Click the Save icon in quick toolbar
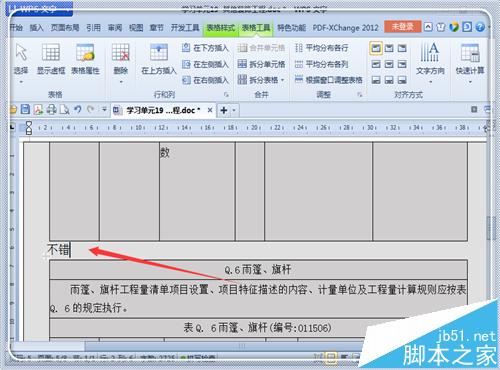 click(25, 109)
